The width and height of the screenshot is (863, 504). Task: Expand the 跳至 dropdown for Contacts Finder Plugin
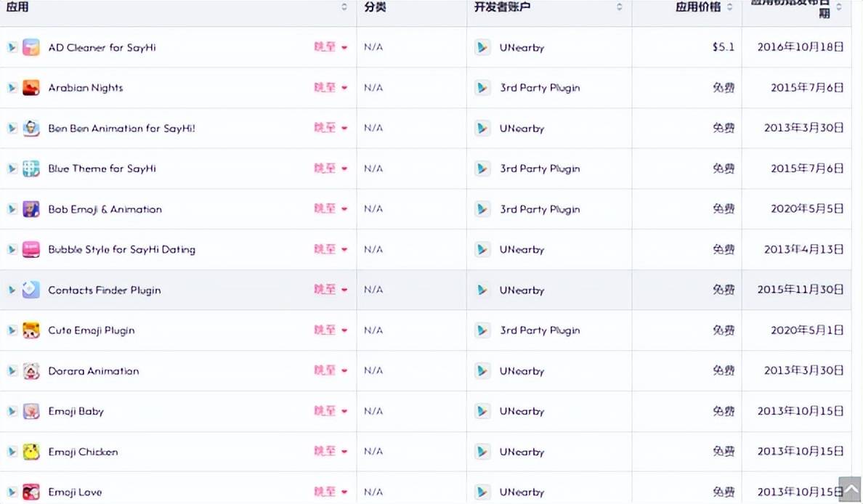point(331,290)
